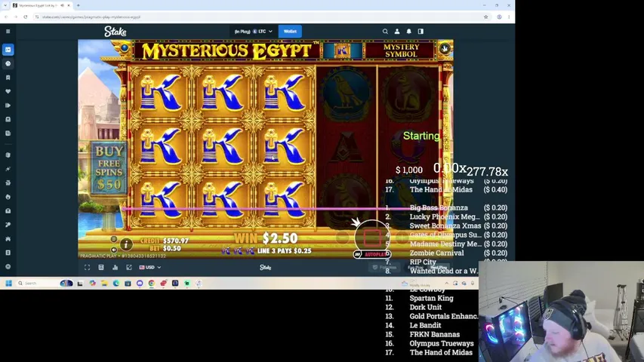Screen dimensions: 644x362
Task: Click the browser address bar
Action: [x=259, y=17]
